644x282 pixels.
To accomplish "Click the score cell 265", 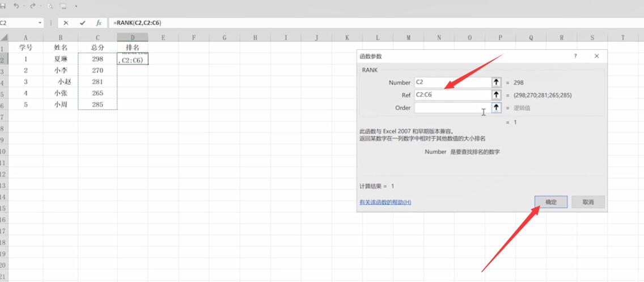I will 98,93.
